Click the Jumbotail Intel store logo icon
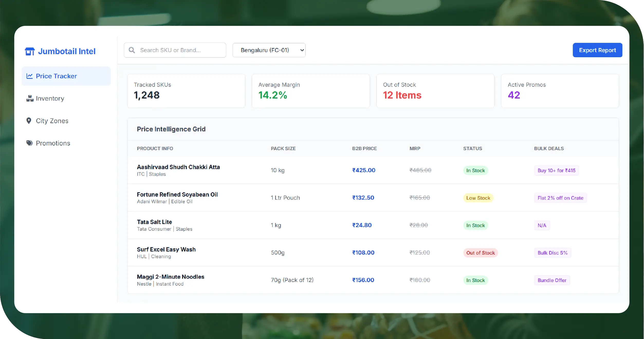Viewport: 644px width, 339px height. tap(30, 51)
